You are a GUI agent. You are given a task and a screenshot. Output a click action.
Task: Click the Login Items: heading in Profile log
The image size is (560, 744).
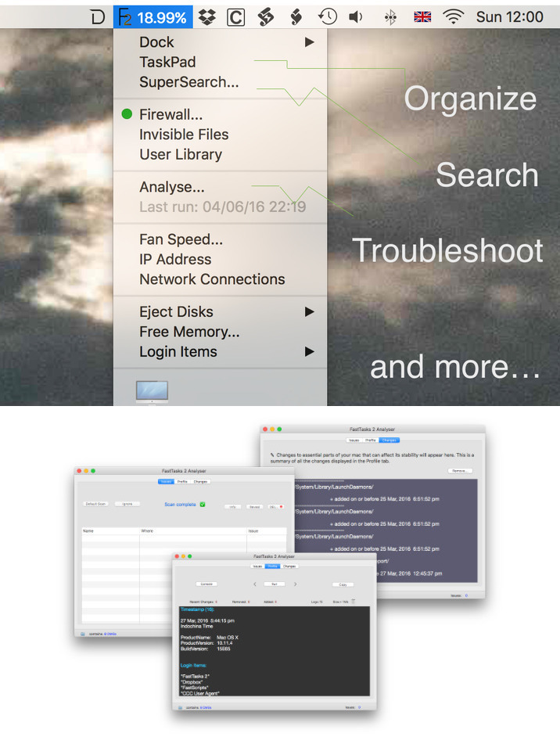tap(193, 665)
